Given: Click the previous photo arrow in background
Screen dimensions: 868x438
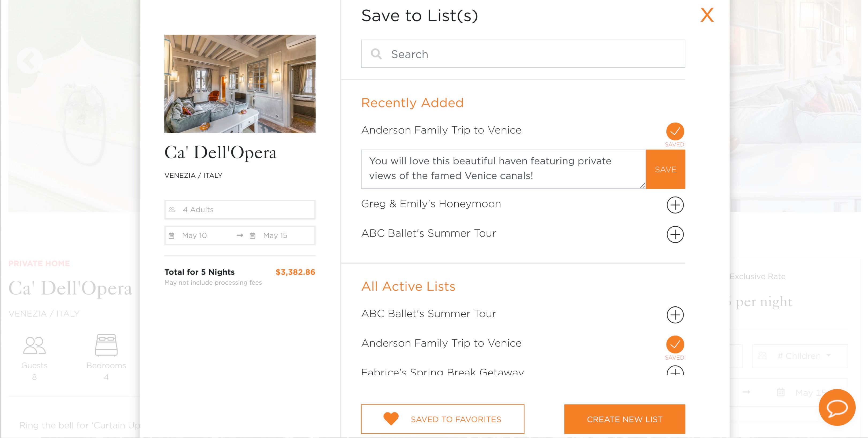Looking at the screenshot, I should point(29,60).
